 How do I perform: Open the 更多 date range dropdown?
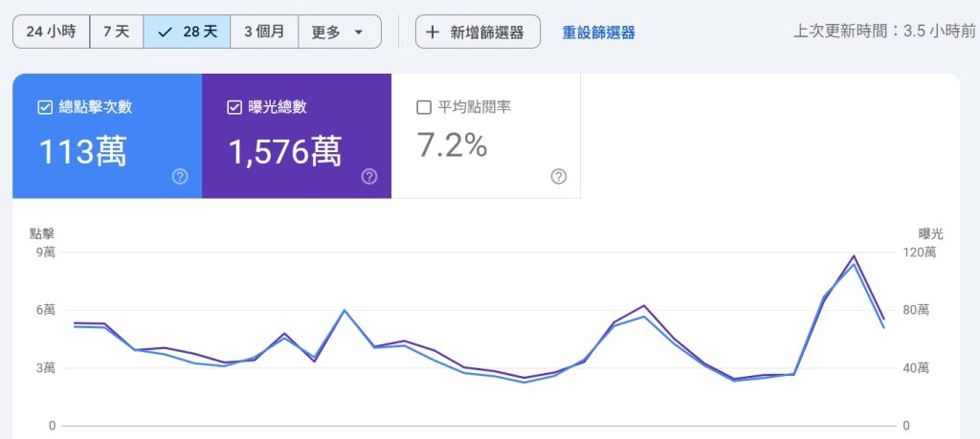(340, 32)
